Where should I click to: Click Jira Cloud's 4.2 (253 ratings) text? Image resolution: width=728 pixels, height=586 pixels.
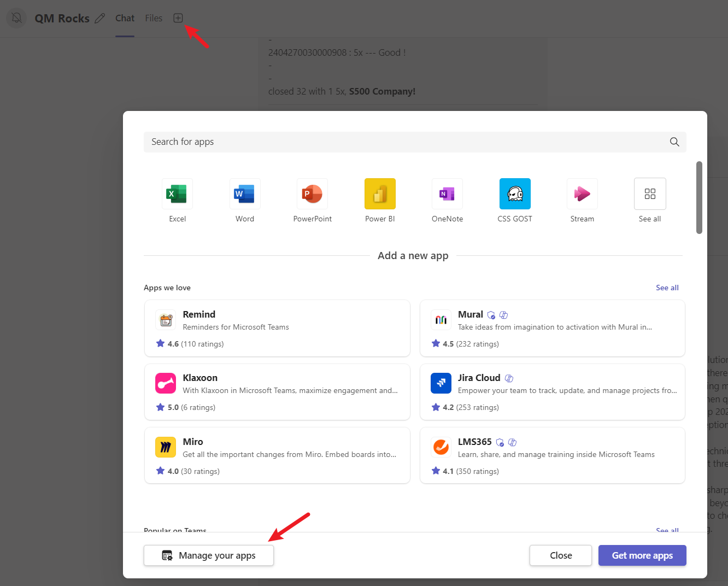pos(471,407)
